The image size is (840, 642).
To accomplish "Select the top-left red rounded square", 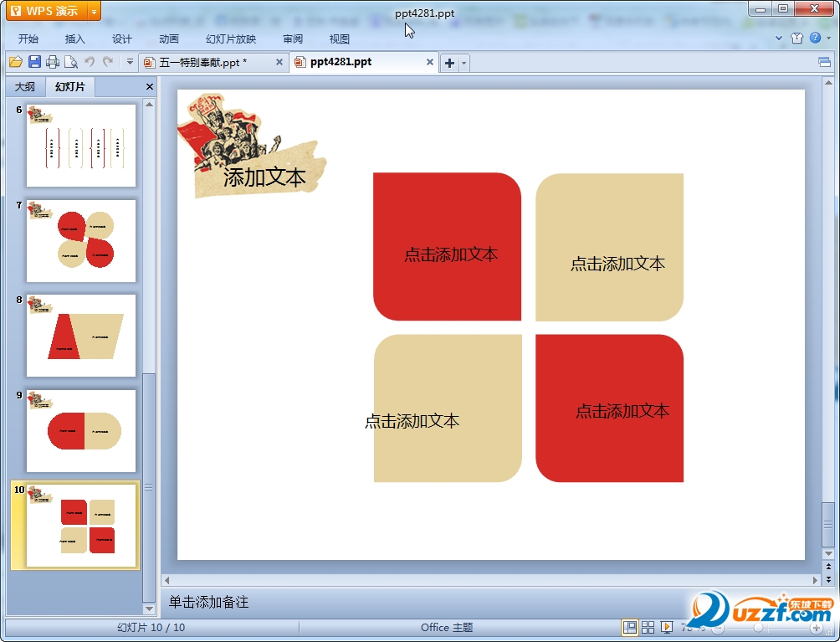I will (x=448, y=247).
